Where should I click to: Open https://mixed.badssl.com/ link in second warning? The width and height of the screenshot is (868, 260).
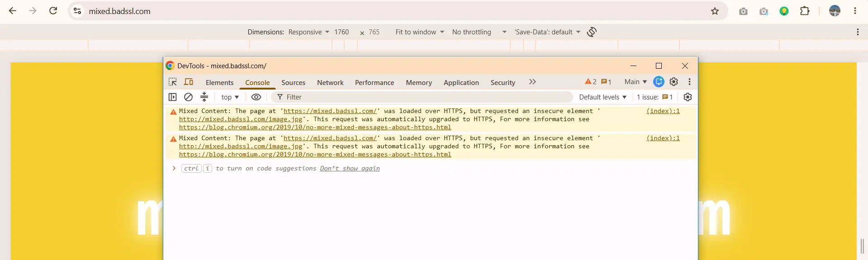pyautogui.click(x=330, y=138)
